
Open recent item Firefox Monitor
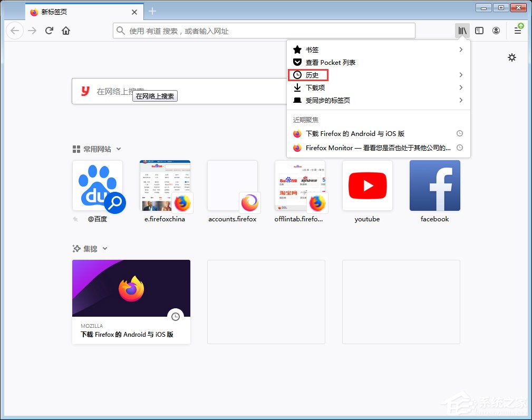(x=378, y=148)
